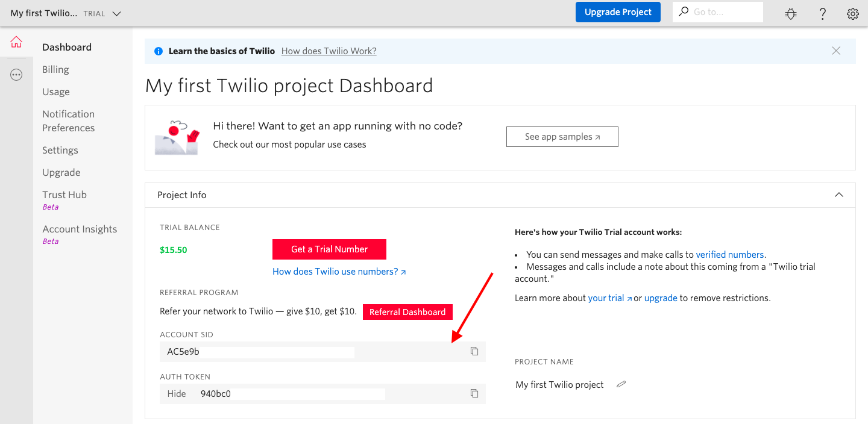Screen dimensions: 868x424
Task: Collapse the Project Info panel
Action: pos(839,195)
